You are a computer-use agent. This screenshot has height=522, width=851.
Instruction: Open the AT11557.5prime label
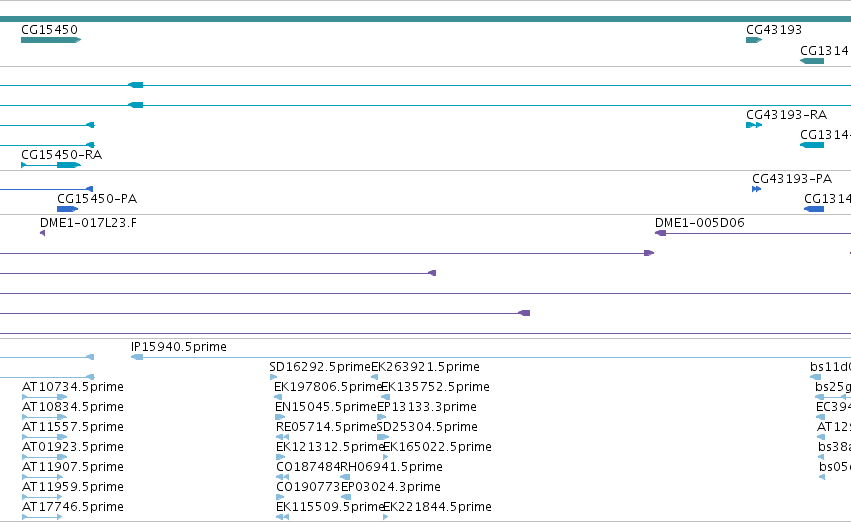73,427
